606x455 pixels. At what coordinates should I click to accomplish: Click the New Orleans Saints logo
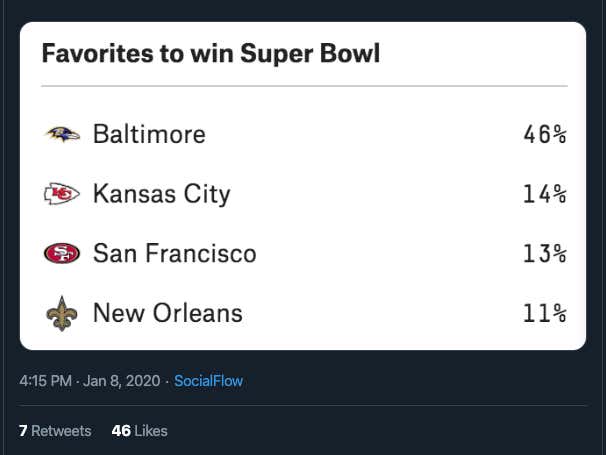click(62, 314)
